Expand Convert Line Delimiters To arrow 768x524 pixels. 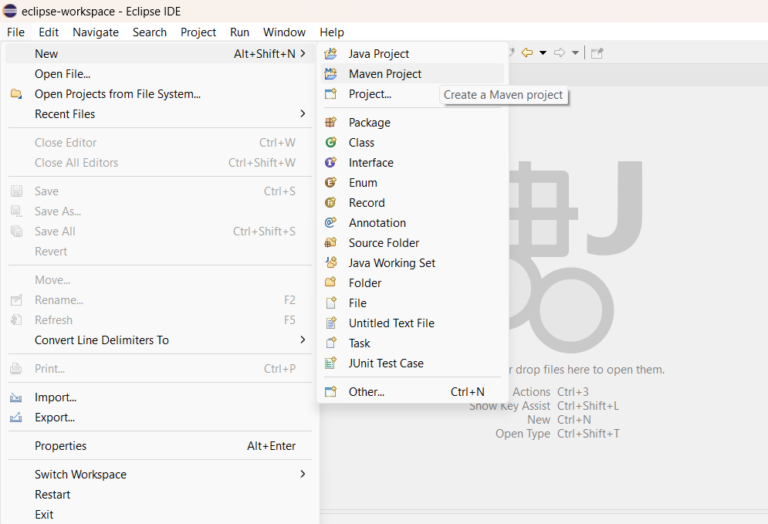click(303, 340)
